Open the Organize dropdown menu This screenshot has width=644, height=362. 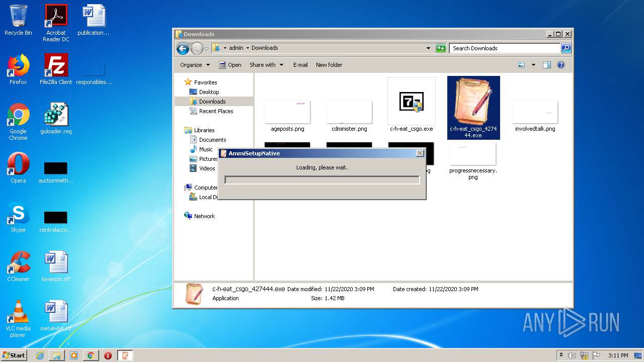[x=195, y=65]
